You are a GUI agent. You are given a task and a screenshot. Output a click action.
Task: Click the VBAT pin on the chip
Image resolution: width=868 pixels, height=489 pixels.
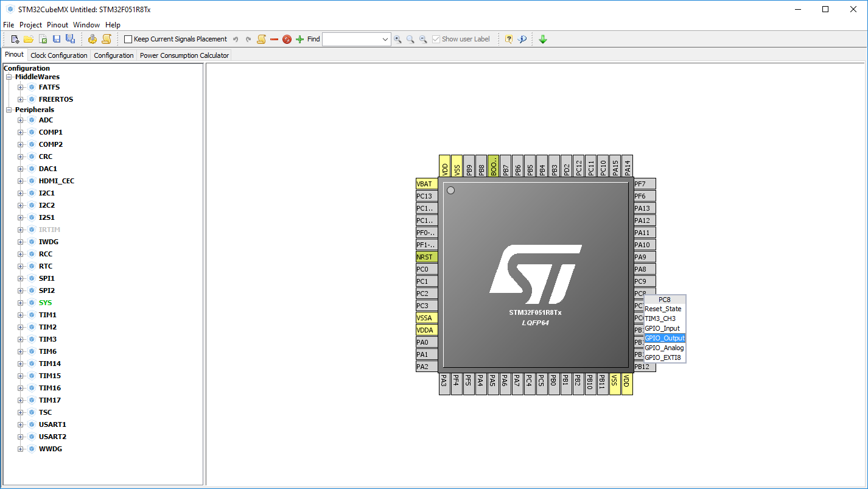click(x=424, y=183)
